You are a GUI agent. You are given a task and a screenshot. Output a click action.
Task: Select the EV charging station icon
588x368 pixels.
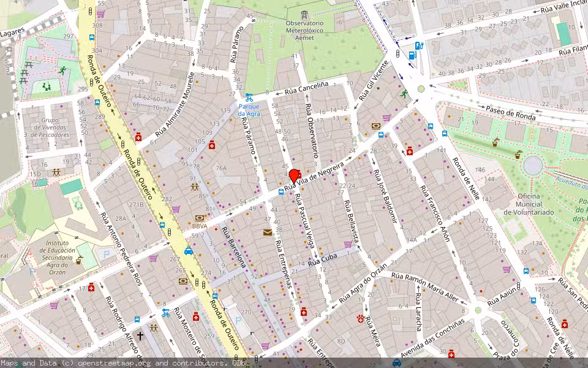click(419, 46)
